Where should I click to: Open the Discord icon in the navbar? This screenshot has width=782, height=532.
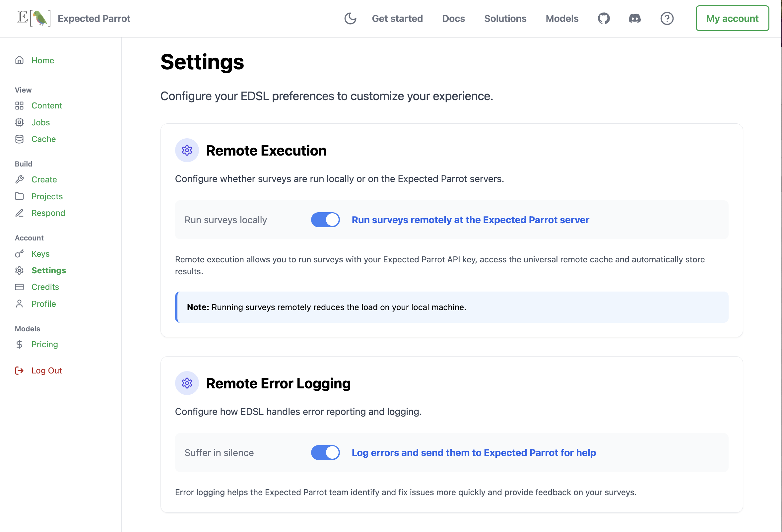point(635,19)
